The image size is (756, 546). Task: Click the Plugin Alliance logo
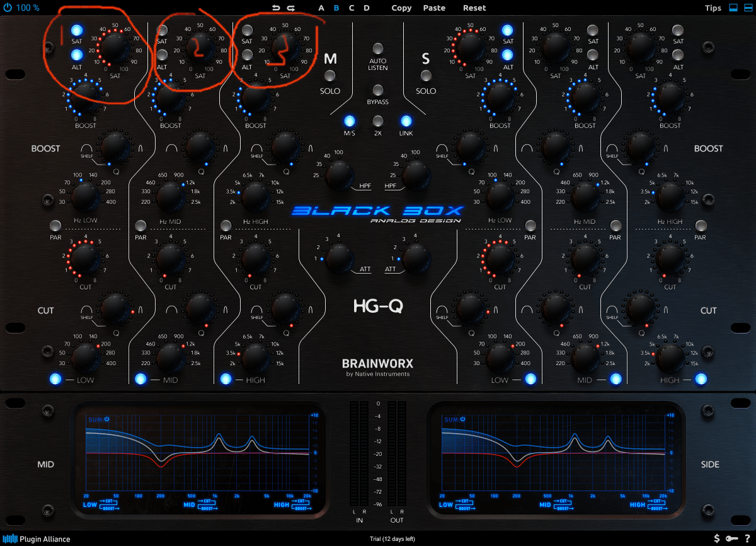pos(36,539)
